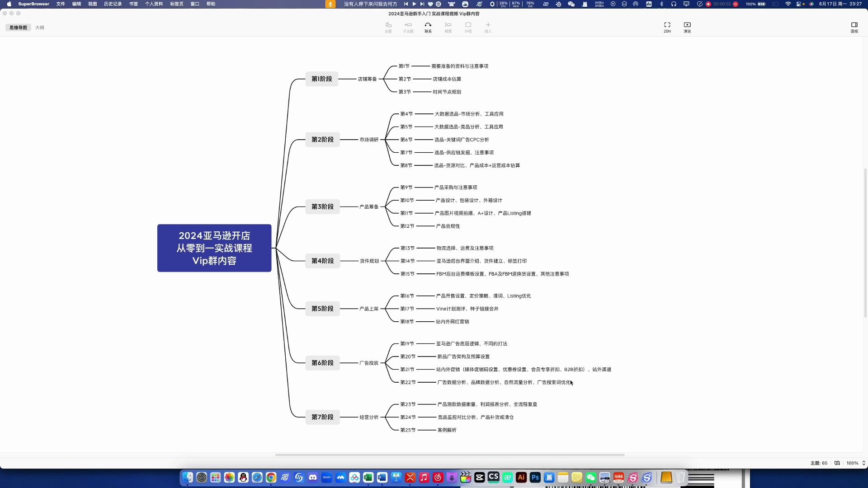868x488 pixels.
Task: Open the 插入 (insert) plus menu
Action: coord(488,27)
